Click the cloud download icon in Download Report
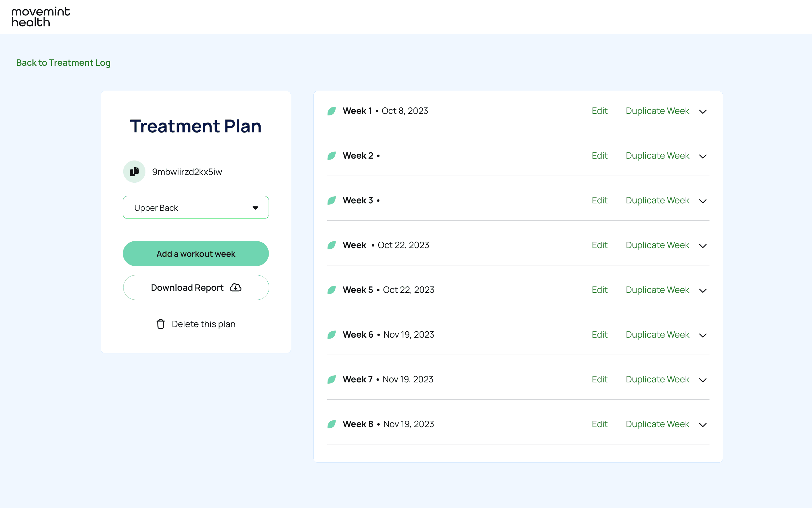Image resolution: width=812 pixels, height=508 pixels. [236, 287]
